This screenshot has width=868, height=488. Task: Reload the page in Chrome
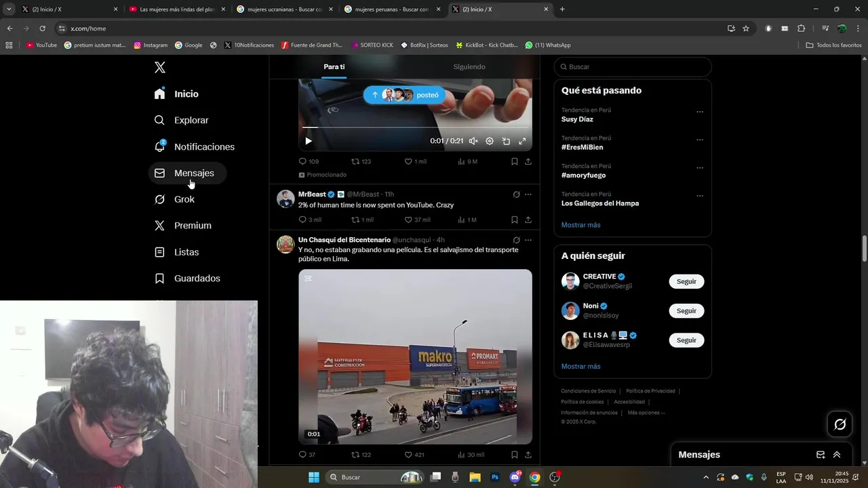(42, 28)
